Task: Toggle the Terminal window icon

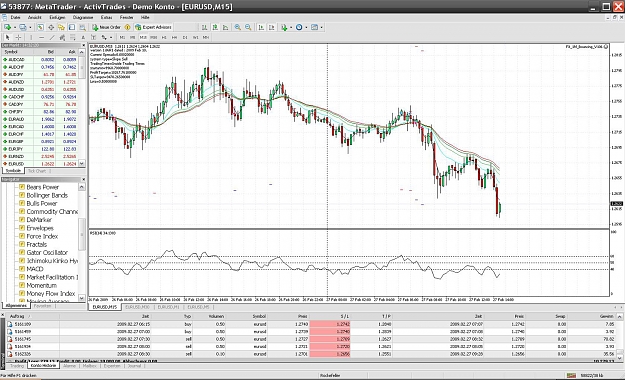Action: (72, 27)
